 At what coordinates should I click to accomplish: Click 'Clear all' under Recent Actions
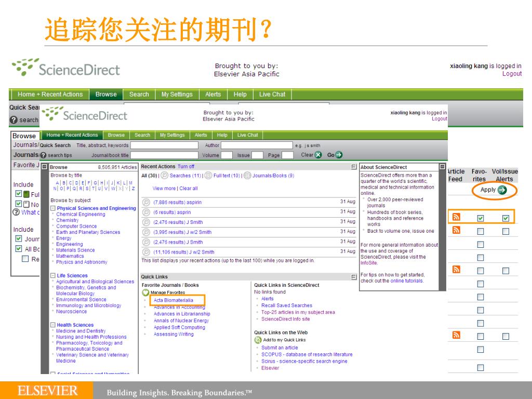pyautogui.click(x=188, y=188)
